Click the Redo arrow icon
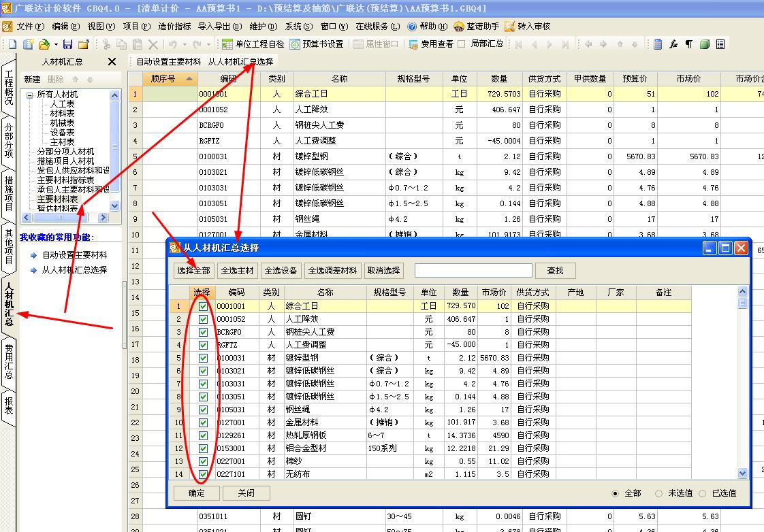The image size is (764, 532). (x=197, y=44)
